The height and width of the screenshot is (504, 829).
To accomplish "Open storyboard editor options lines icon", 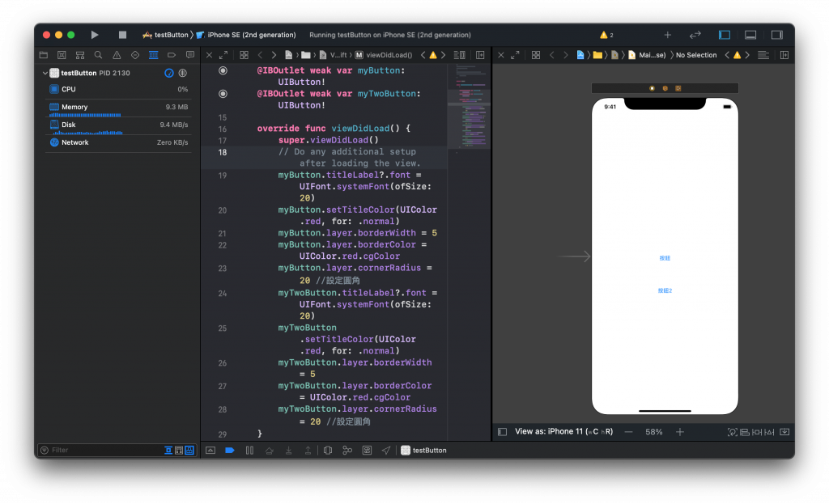I will [763, 55].
